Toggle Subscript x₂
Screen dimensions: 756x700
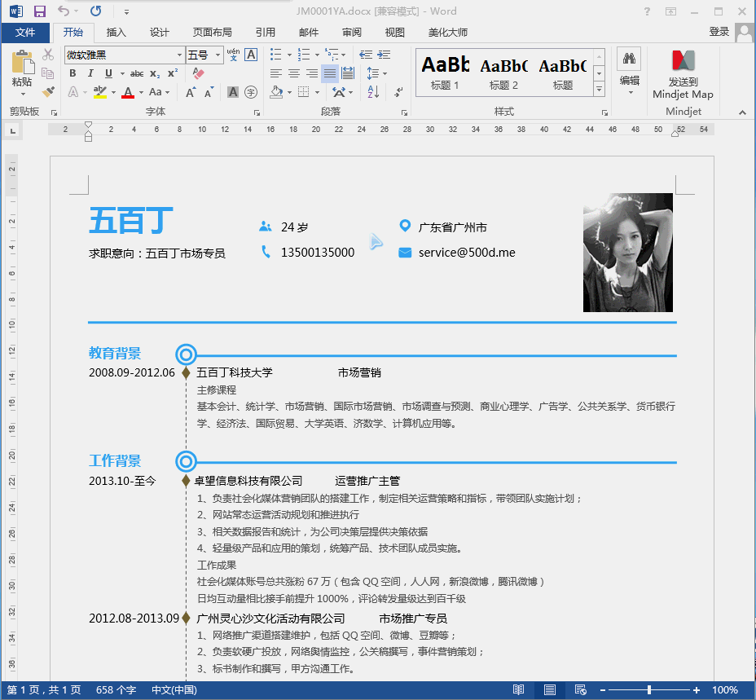(154, 73)
